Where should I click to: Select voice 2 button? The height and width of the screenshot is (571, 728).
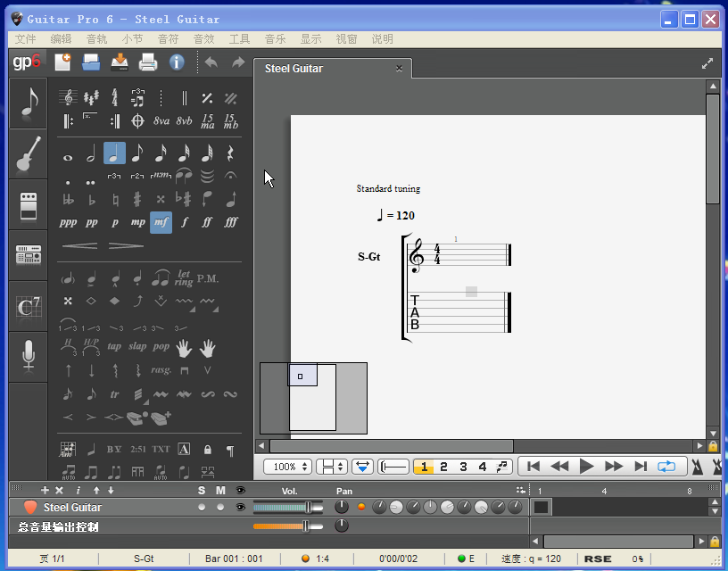coord(443,467)
